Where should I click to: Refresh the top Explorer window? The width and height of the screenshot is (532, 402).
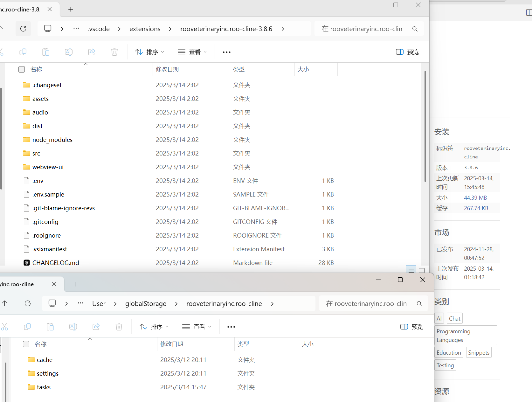tap(23, 29)
